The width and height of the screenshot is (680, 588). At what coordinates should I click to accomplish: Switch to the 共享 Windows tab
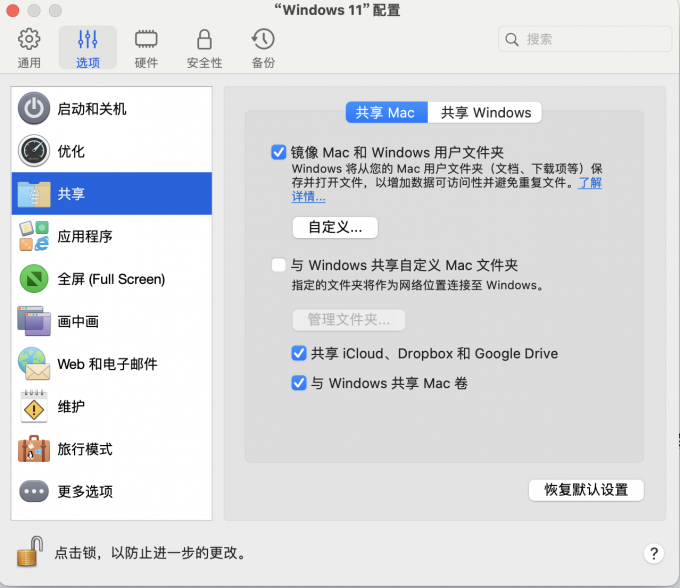(x=486, y=113)
